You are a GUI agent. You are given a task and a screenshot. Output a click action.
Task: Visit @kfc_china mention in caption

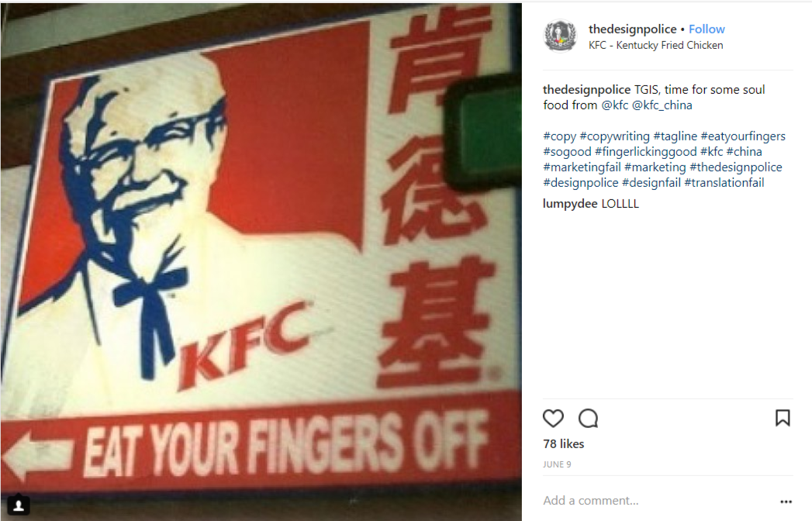point(662,105)
